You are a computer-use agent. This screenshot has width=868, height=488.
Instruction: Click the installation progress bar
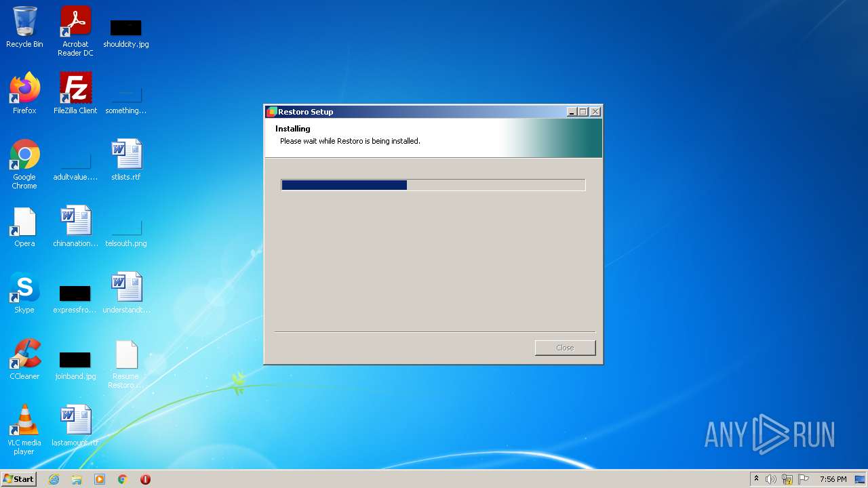pyautogui.click(x=433, y=185)
